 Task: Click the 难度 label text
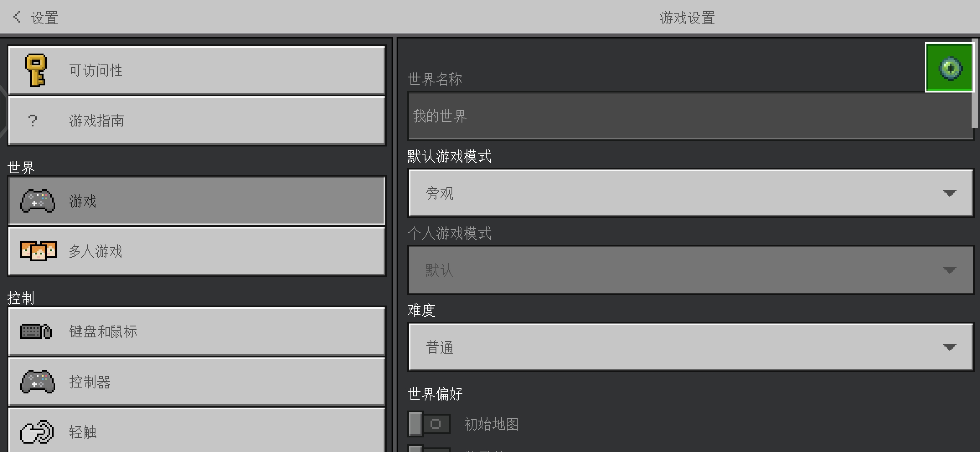[421, 311]
